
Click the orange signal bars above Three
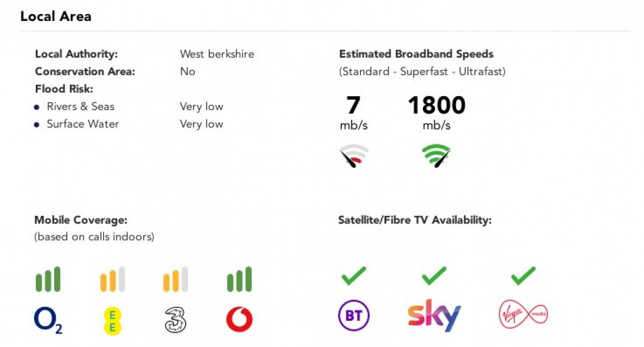[x=175, y=279]
